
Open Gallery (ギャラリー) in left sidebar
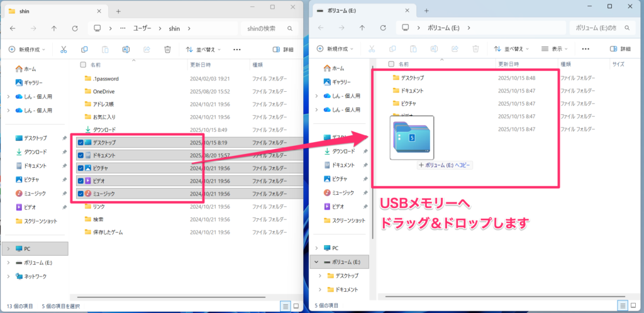33,82
